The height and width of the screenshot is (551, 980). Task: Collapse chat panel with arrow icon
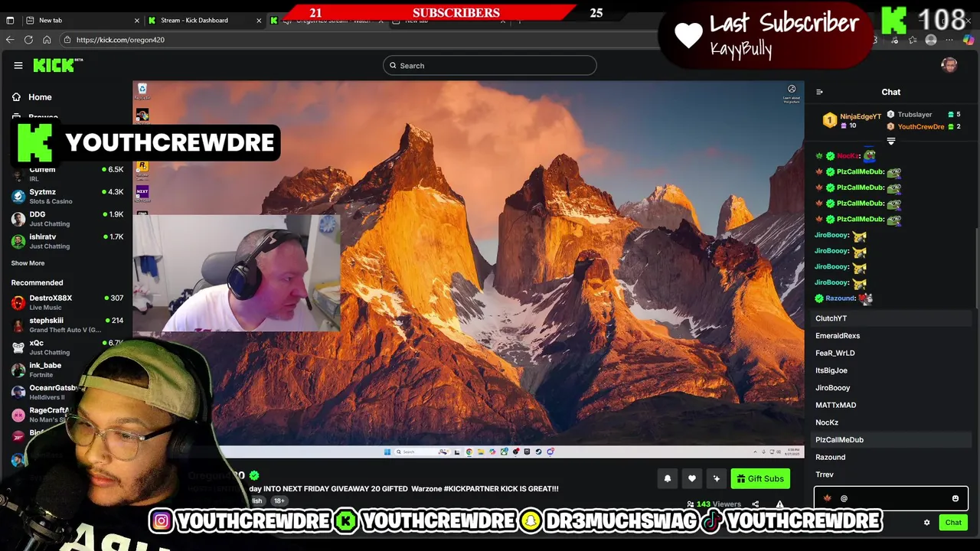pos(819,92)
